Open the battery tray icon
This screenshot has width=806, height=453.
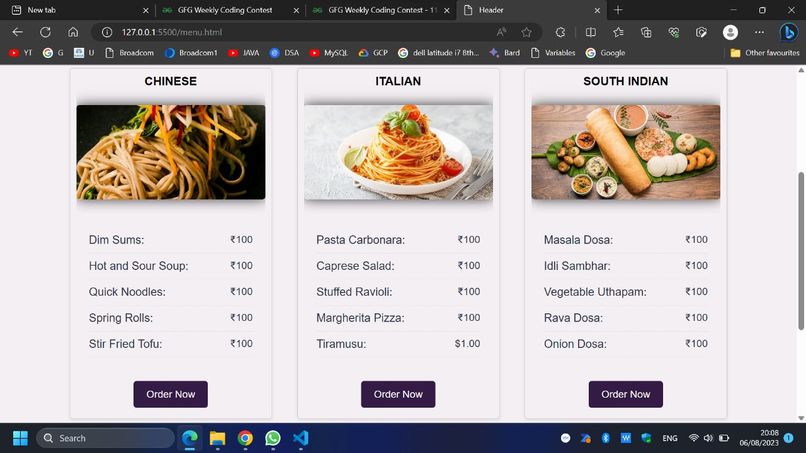click(724, 438)
